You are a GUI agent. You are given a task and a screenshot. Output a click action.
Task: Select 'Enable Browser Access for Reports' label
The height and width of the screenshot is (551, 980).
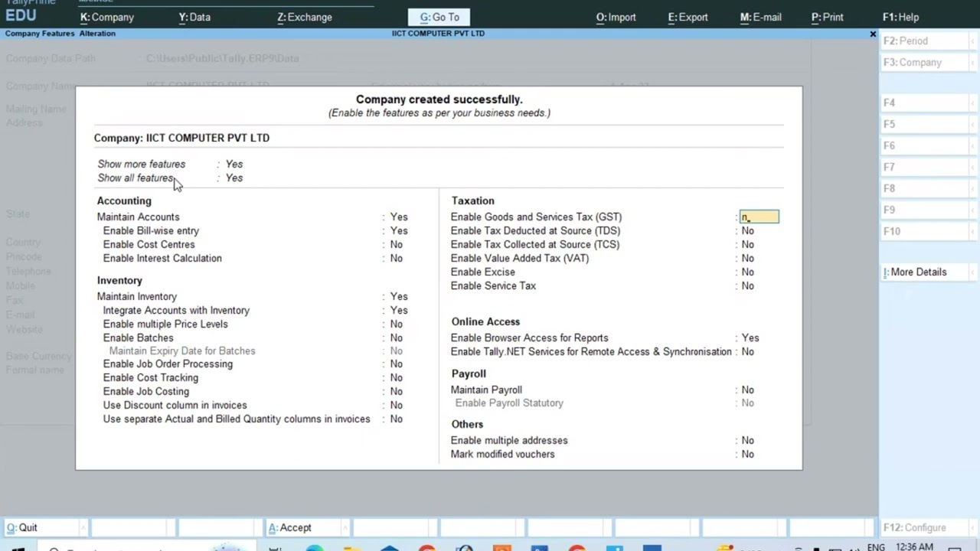(529, 338)
